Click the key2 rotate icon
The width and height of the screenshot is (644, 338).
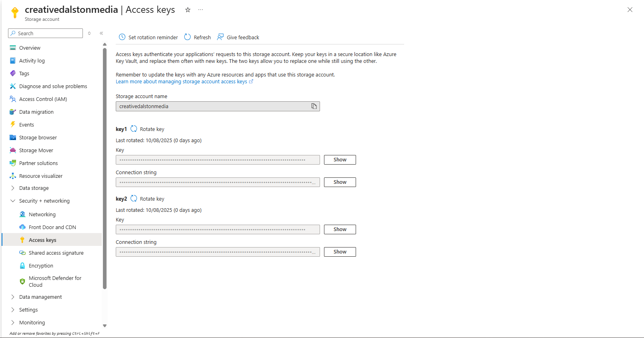pos(134,199)
